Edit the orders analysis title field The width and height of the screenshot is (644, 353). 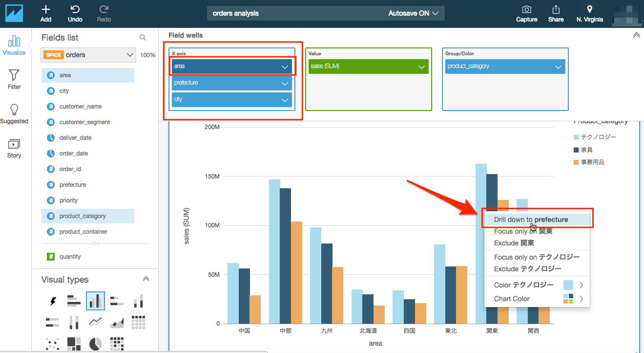point(293,13)
